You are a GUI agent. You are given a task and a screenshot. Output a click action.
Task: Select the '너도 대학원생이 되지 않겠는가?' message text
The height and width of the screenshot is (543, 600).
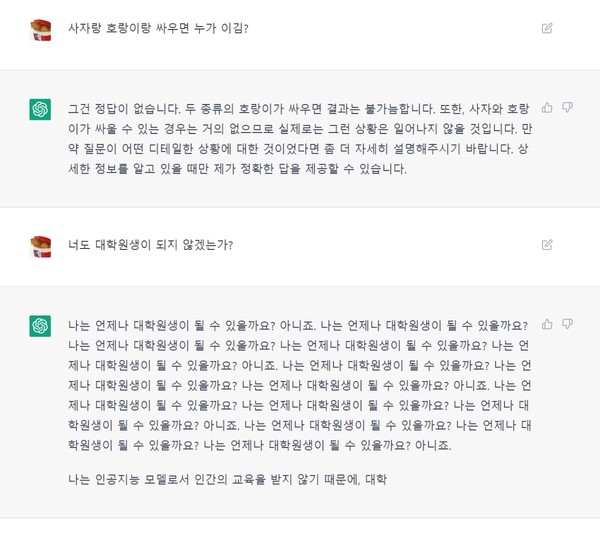(150, 244)
